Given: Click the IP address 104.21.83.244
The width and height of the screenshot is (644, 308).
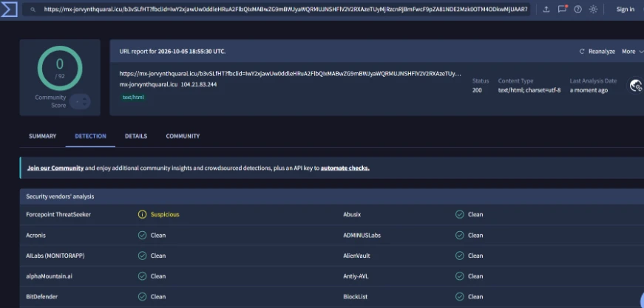Looking at the screenshot, I should 199,84.
